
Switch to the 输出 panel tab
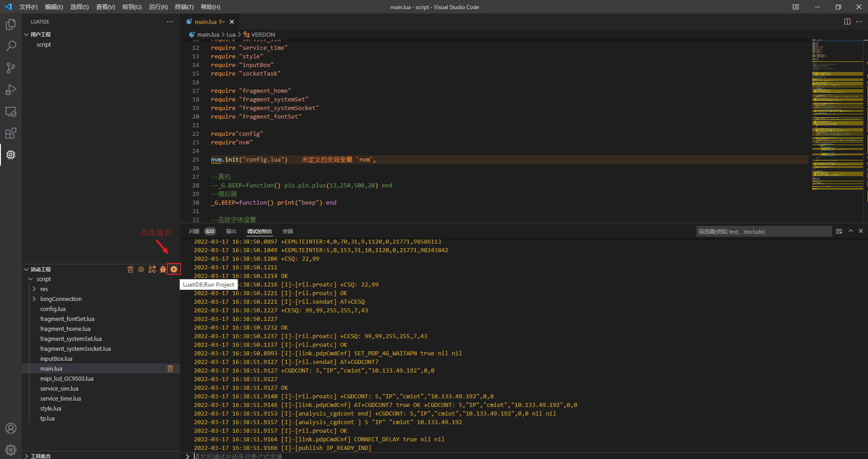click(x=231, y=231)
